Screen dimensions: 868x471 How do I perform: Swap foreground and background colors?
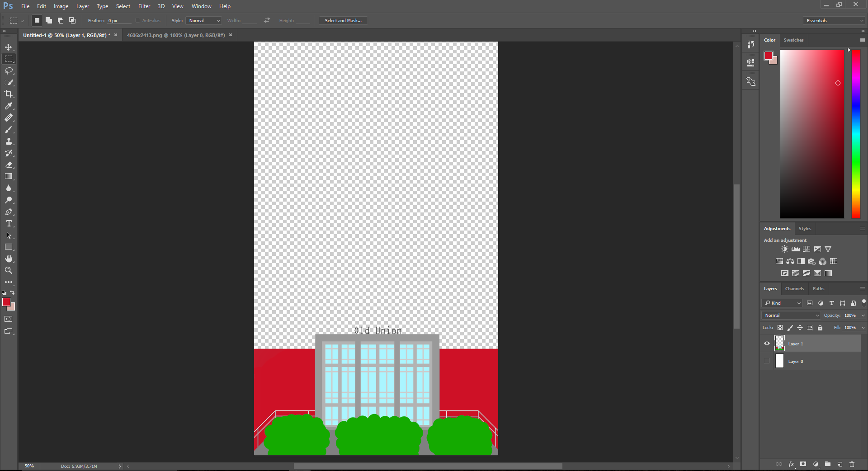click(12, 292)
